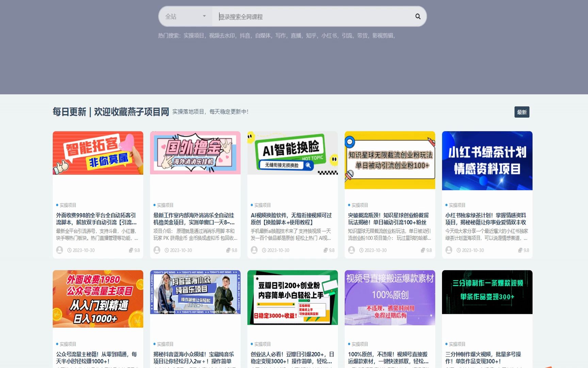This screenshot has width=588, height=368.
Task: Click 实操项目 tag on 知识星球 card
Action: 360,205
